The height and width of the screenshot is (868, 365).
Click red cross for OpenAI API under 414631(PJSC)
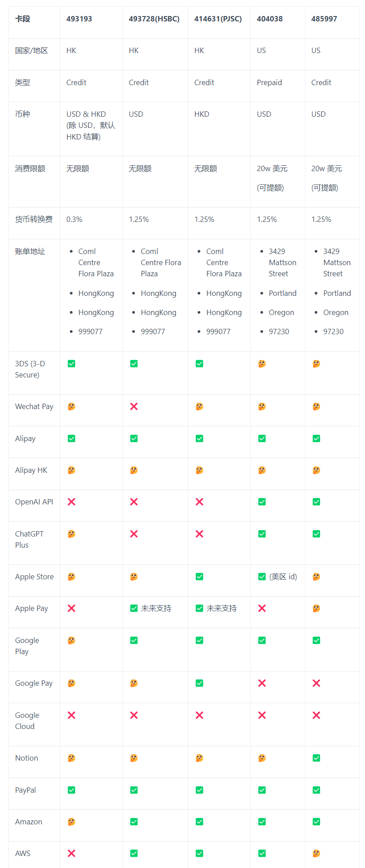[x=199, y=502]
